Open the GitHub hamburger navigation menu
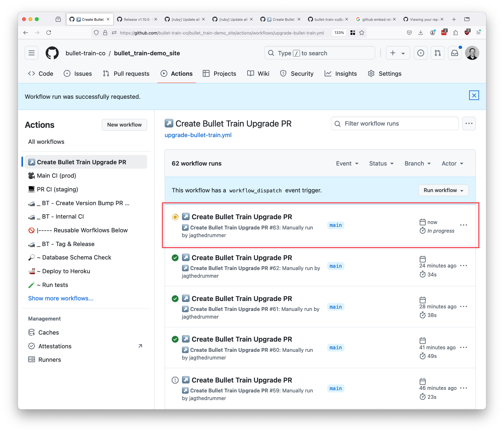This screenshot has height=433, width=504. [31, 53]
